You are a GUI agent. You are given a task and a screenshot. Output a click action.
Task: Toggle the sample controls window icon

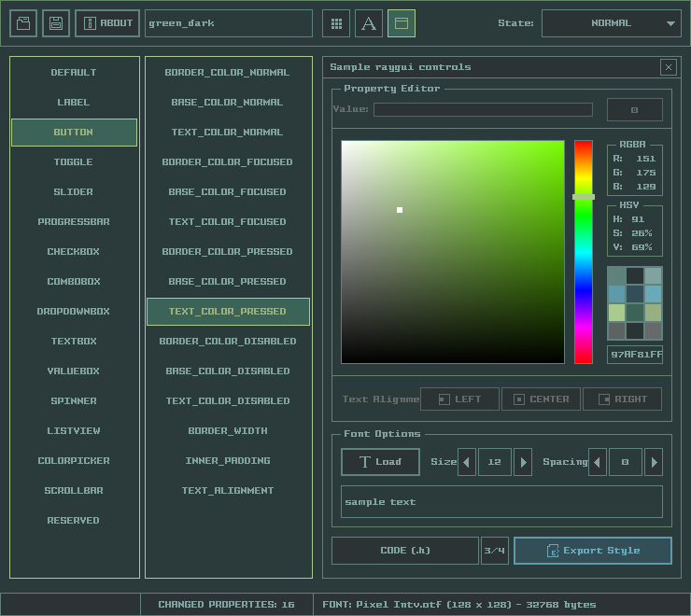click(x=402, y=23)
